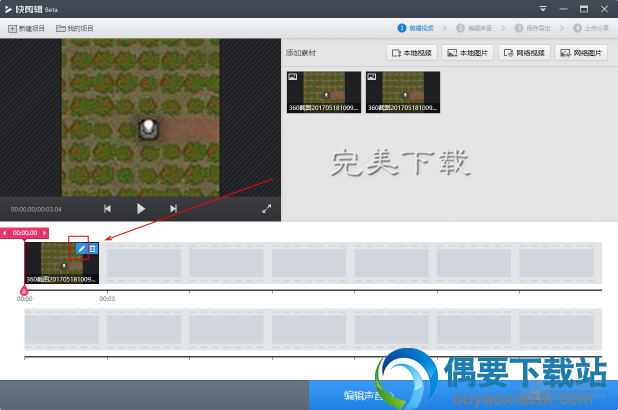
Task: Play the preview video
Action: (141, 209)
